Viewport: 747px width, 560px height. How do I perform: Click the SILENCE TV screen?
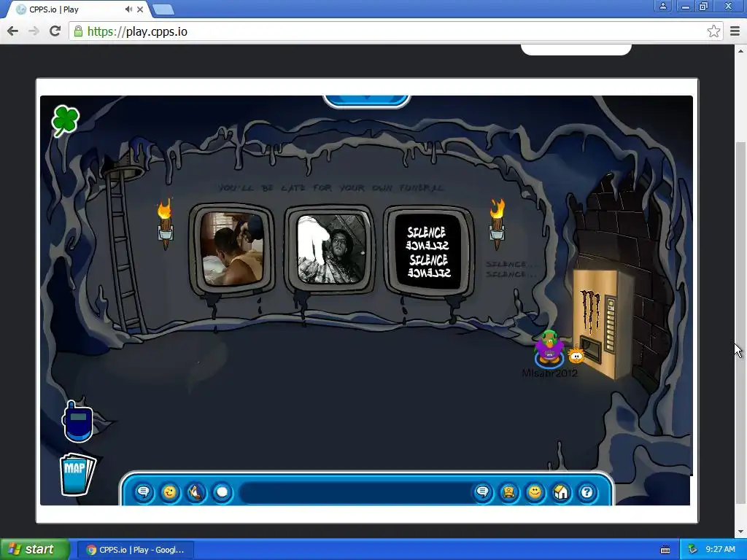[427, 252]
